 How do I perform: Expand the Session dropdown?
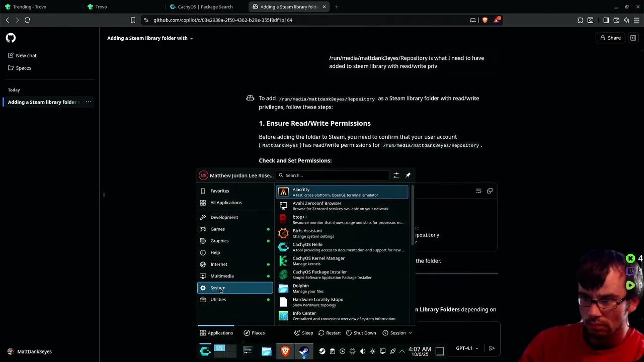pos(397,333)
